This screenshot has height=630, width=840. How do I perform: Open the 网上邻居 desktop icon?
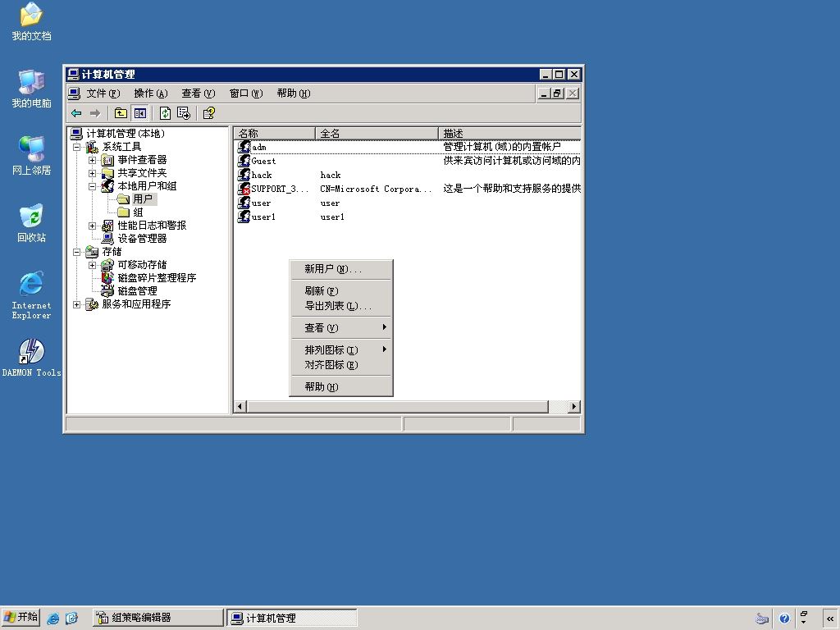[32, 157]
